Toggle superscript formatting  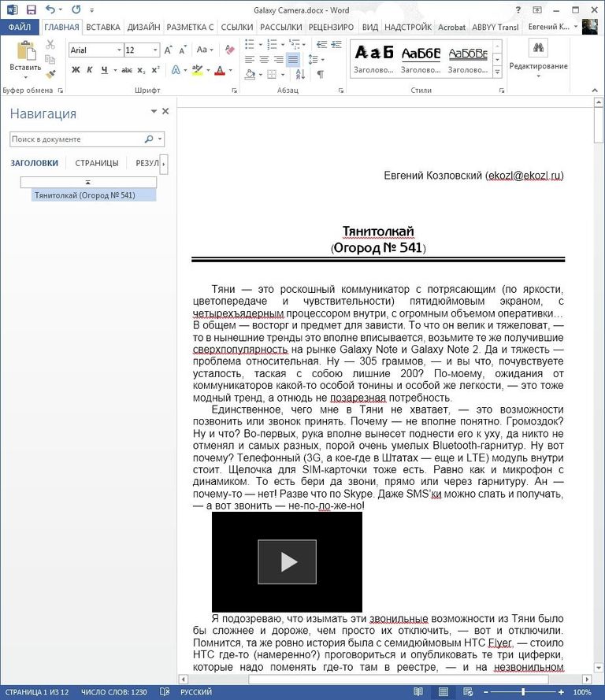pos(155,69)
